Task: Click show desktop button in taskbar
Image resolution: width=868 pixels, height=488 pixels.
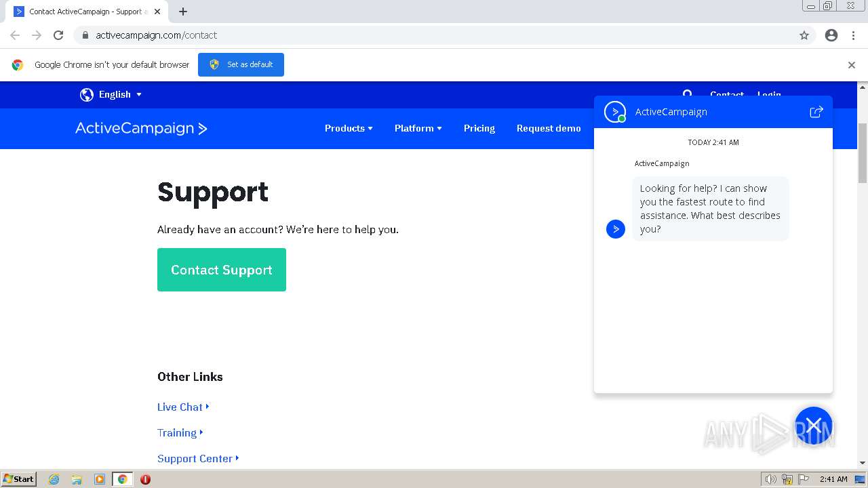Action: click(x=861, y=479)
